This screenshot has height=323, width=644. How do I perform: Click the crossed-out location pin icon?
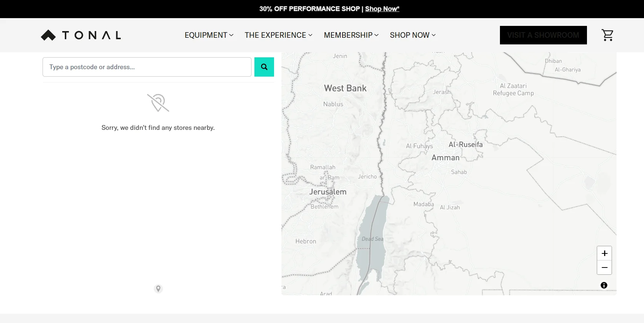[158, 102]
